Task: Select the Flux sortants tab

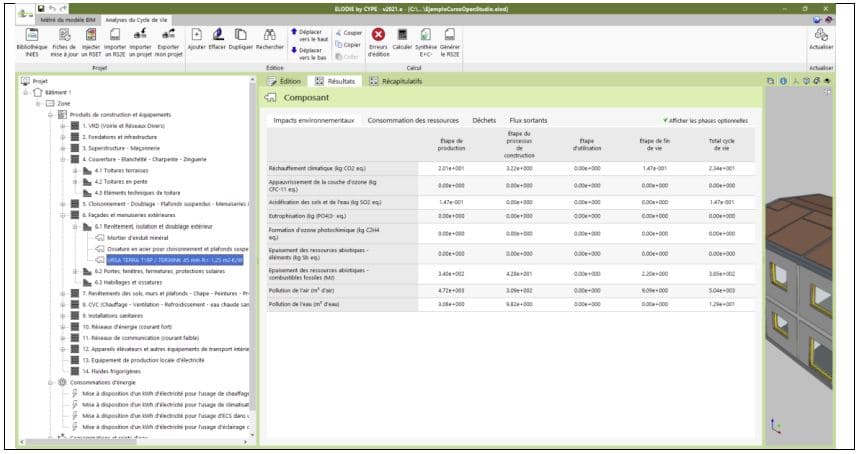Action: pos(528,120)
